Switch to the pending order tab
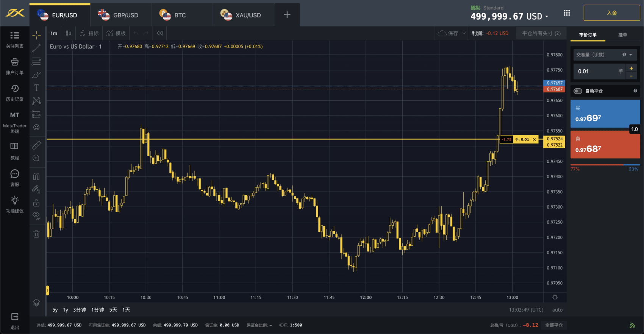This screenshot has width=644, height=334. pos(622,35)
